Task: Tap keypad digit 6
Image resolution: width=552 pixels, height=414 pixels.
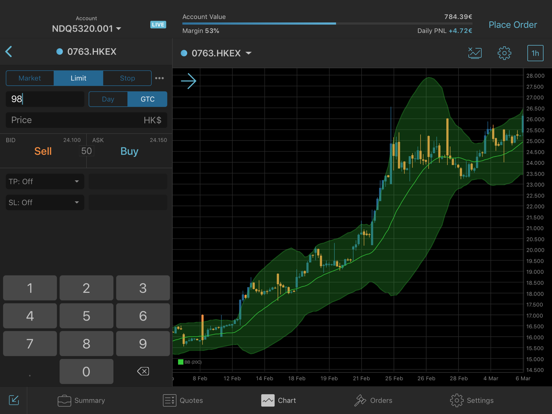Action: point(143,316)
